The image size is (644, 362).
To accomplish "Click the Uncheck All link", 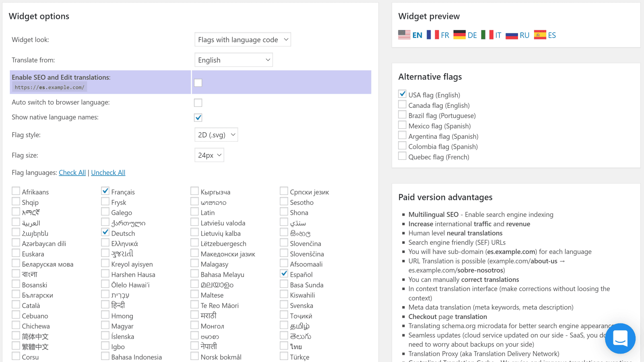I will click(x=108, y=172).
